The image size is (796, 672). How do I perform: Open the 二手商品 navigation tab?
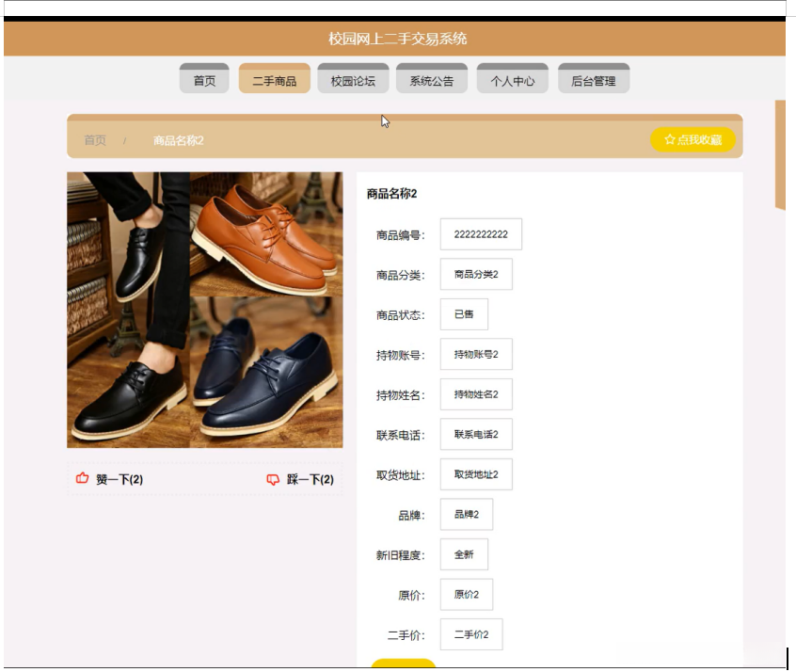tap(275, 79)
